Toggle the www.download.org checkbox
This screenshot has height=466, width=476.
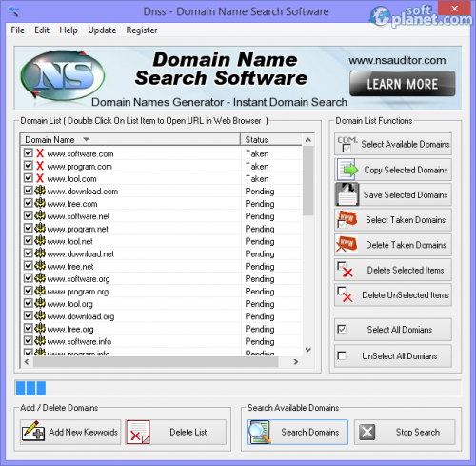[x=29, y=315]
